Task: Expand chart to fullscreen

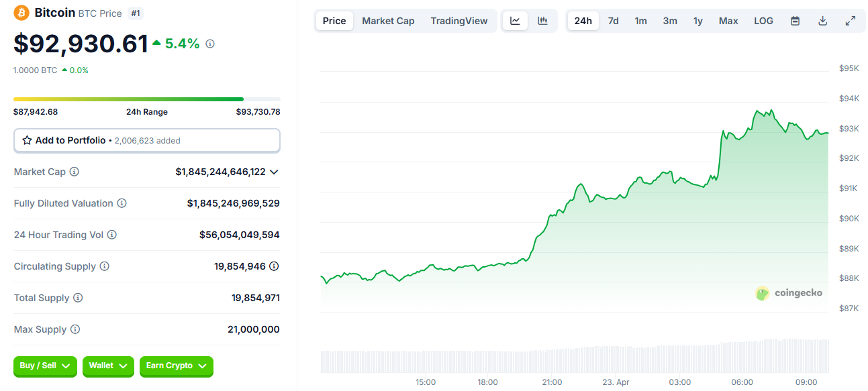Action: tap(850, 21)
